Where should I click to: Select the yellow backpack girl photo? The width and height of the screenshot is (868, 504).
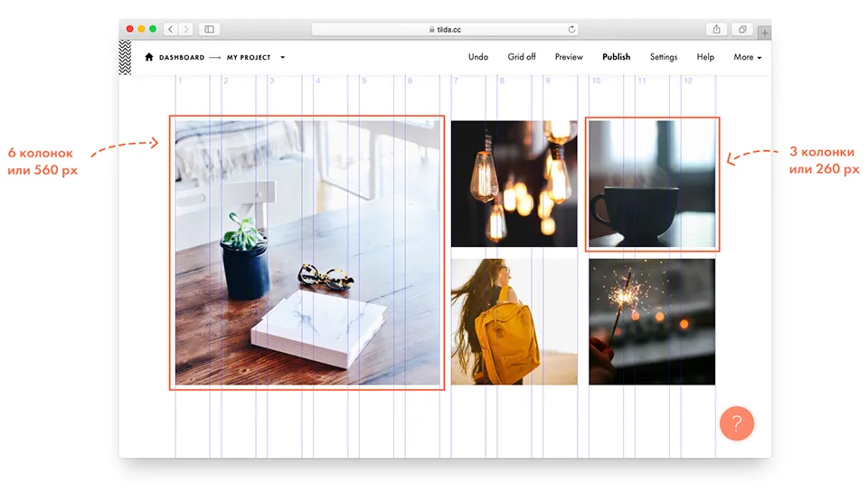[x=514, y=322]
